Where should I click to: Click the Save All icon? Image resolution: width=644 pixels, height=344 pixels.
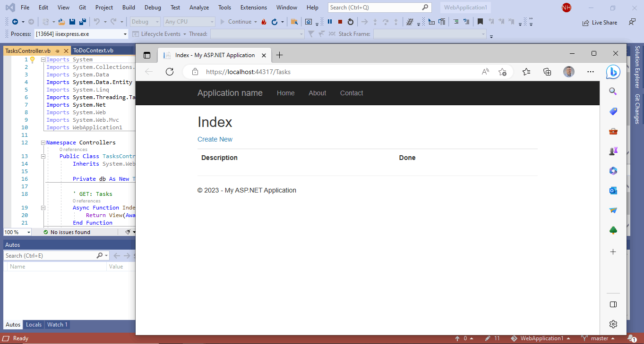pos(83,22)
